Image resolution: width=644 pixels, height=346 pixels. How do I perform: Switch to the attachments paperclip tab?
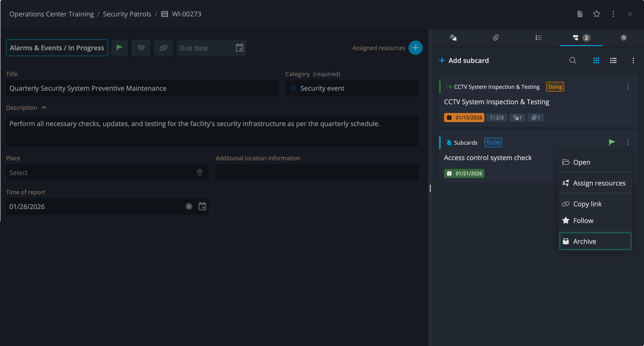(x=496, y=38)
